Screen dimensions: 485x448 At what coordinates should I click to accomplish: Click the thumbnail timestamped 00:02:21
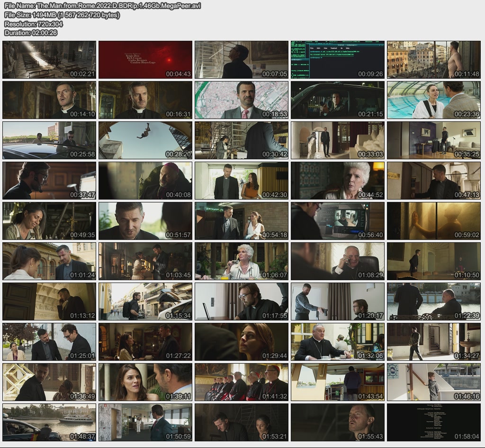[x=49, y=60]
